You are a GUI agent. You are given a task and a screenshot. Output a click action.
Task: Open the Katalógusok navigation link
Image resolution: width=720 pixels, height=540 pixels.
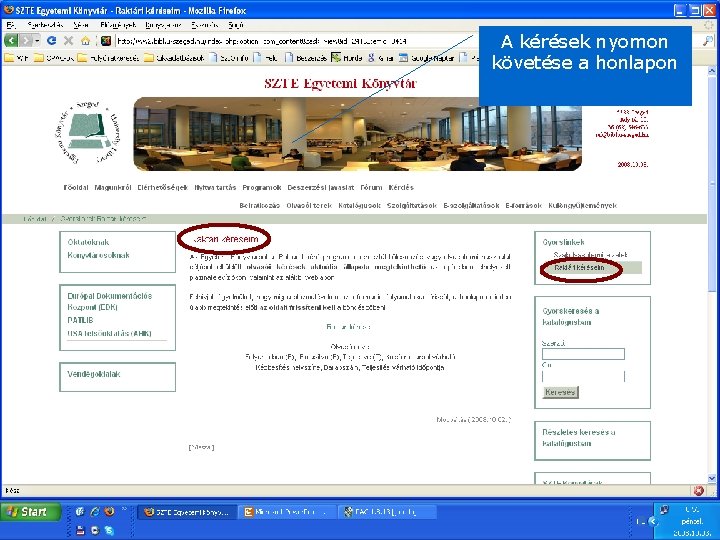click(x=359, y=205)
